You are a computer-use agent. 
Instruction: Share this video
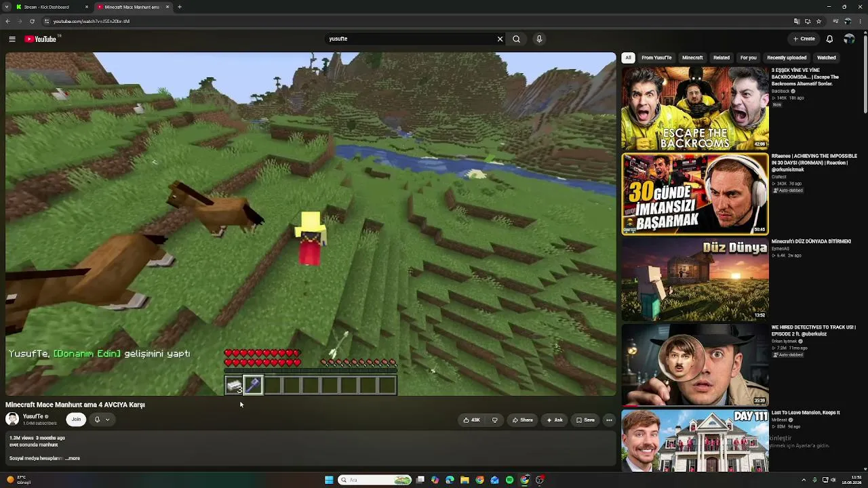tap(522, 420)
